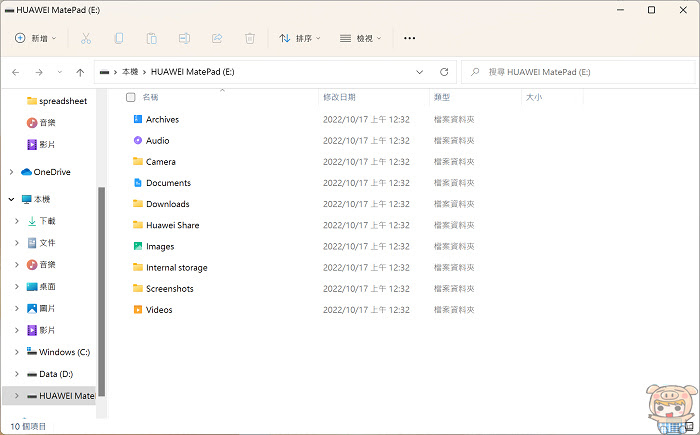Open the address bar history dropdown
The width and height of the screenshot is (700, 435).
pyautogui.click(x=419, y=72)
